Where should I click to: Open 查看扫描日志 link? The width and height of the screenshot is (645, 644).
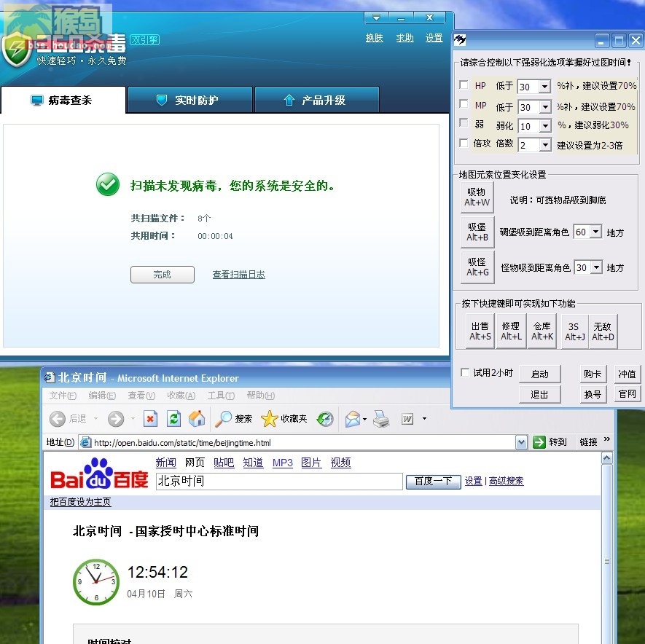[x=238, y=275]
